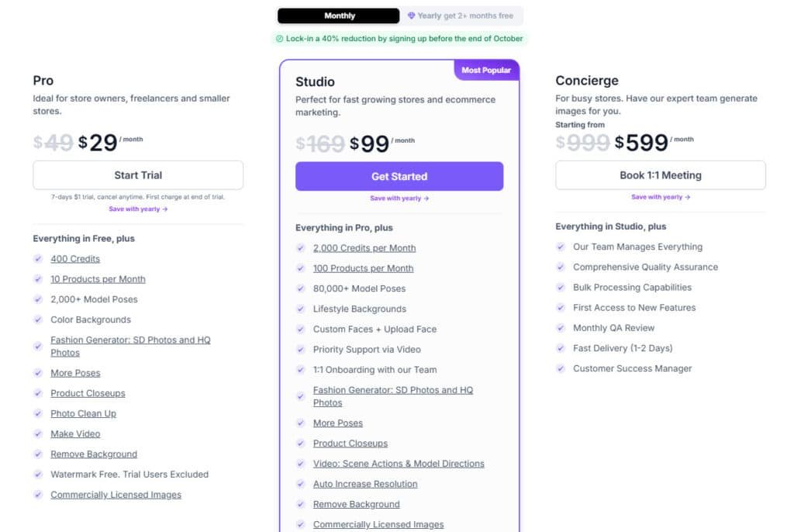Click check icon beside Color Backgrounds

tap(38, 320)
